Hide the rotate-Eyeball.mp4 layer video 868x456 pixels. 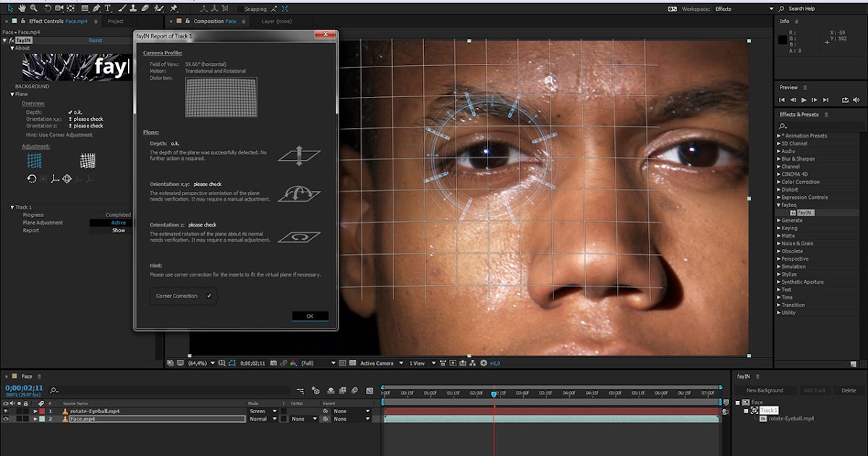[7, 411]
